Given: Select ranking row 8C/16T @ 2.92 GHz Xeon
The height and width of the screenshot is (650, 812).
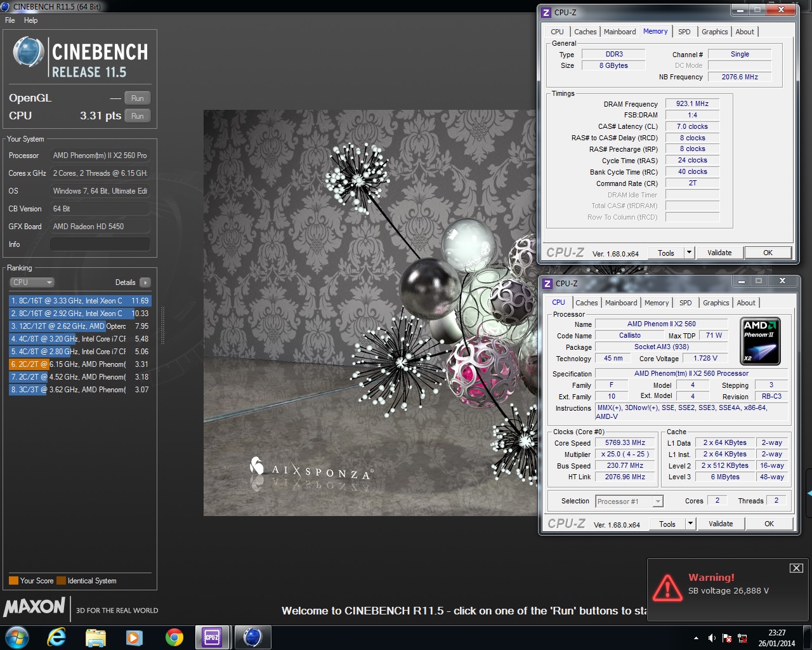Looking at the screenshot, I should click(x=80, y=314).
